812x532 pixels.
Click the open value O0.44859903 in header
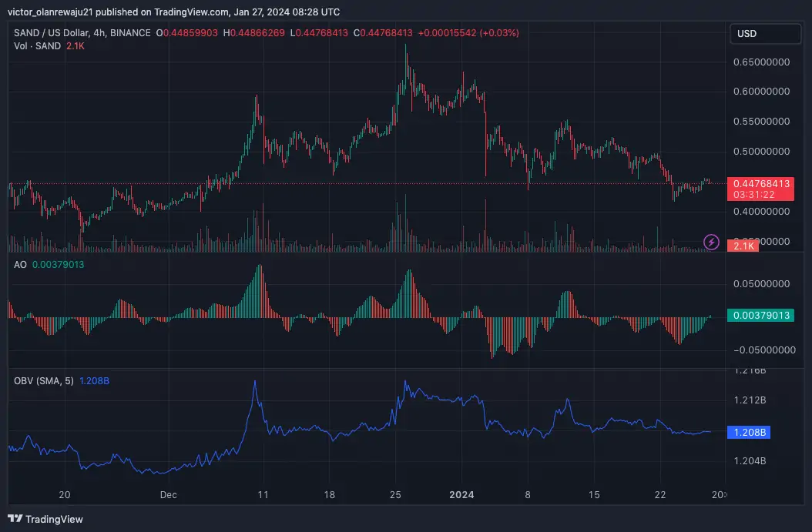[x=187, y=32]
